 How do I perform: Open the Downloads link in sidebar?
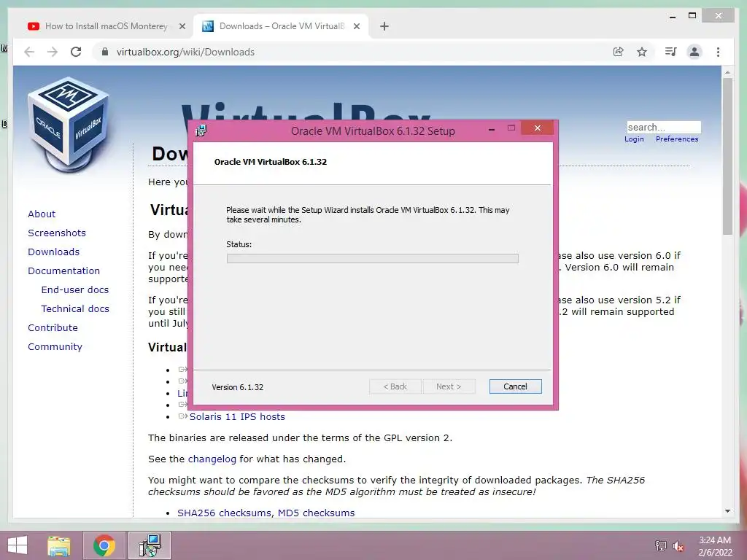click(53, 252)
